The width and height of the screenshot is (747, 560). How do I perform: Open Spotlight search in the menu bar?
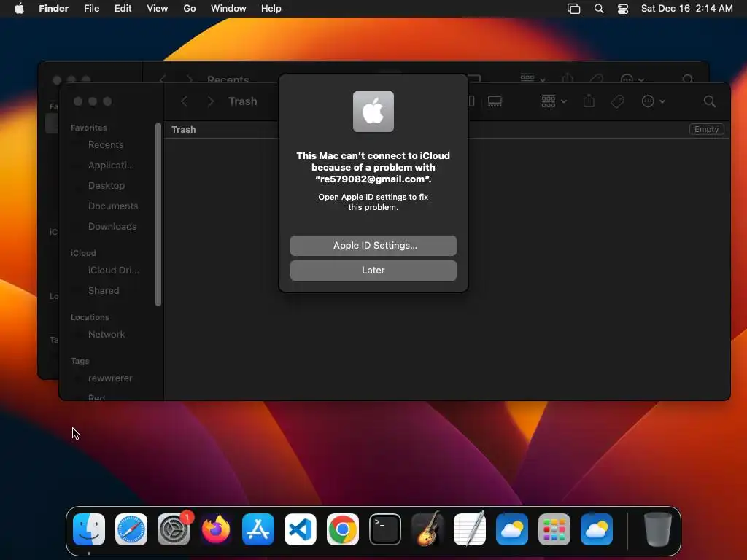(x=599, y=9)
